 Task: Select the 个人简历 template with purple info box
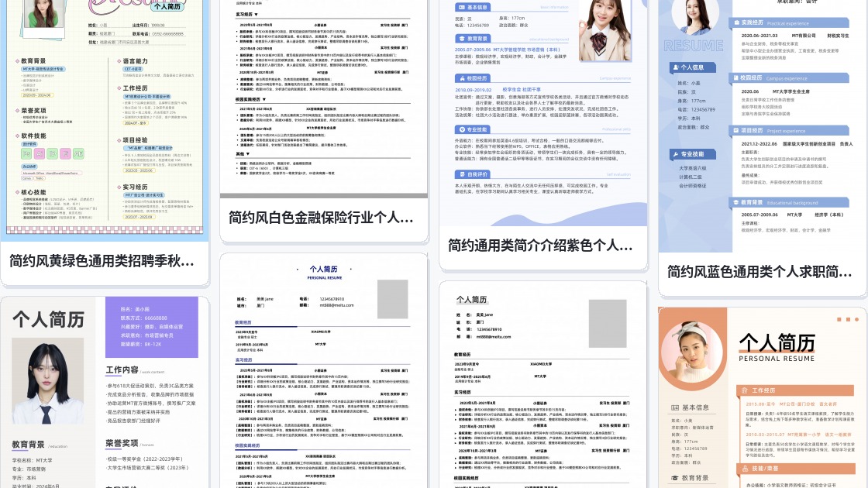tap(105, 392)
